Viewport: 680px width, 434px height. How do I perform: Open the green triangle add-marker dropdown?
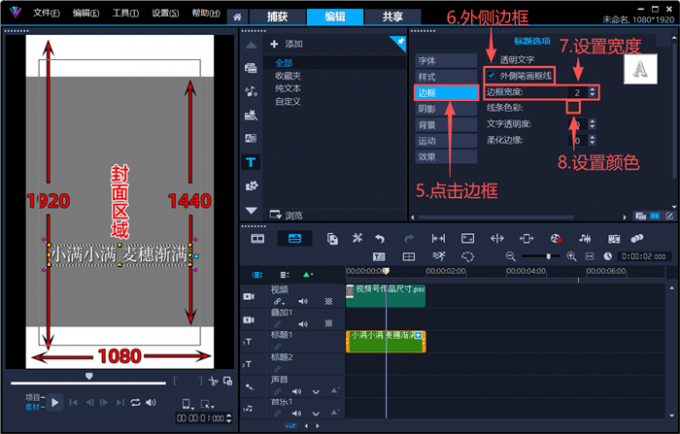(307, 275)
